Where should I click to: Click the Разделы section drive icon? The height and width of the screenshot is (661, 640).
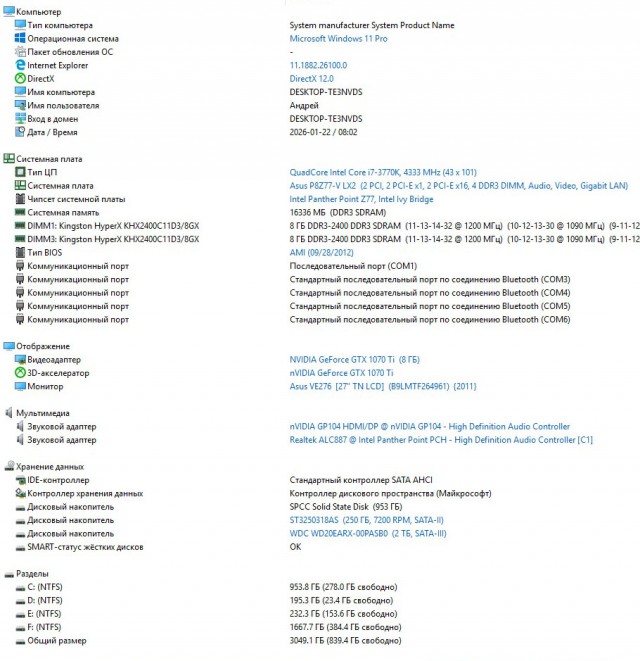point(9,574)
